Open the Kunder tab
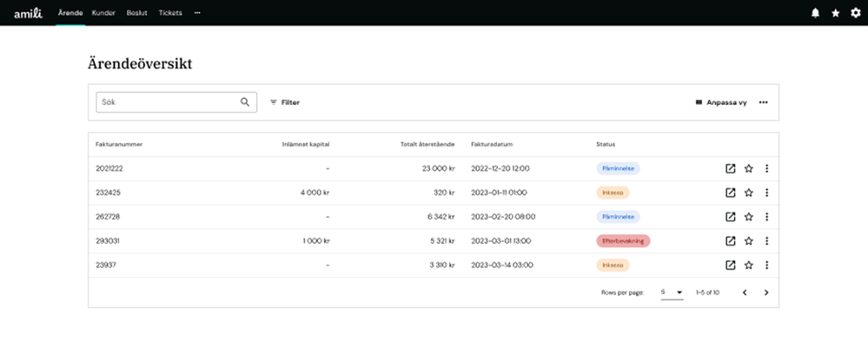868x341 pixels. tap(103, 13)
